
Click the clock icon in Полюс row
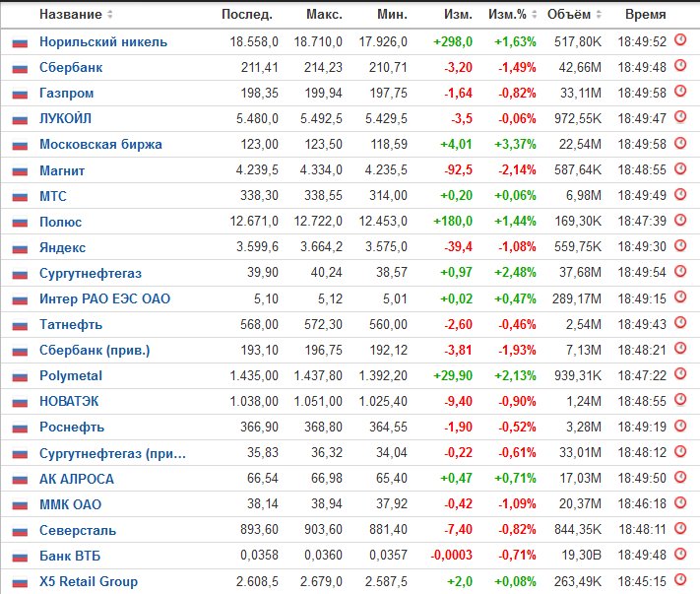click(680, 221)
